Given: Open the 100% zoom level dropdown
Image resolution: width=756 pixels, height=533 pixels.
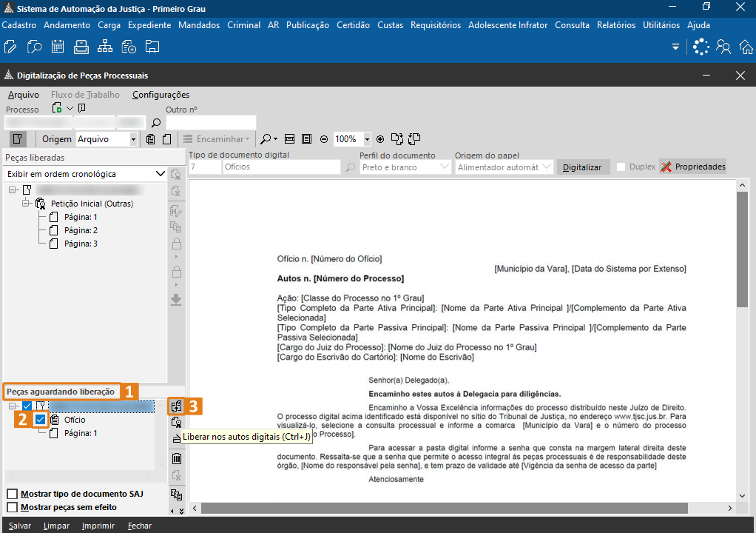Looking at the screenshot, I should tap(367, 139).
